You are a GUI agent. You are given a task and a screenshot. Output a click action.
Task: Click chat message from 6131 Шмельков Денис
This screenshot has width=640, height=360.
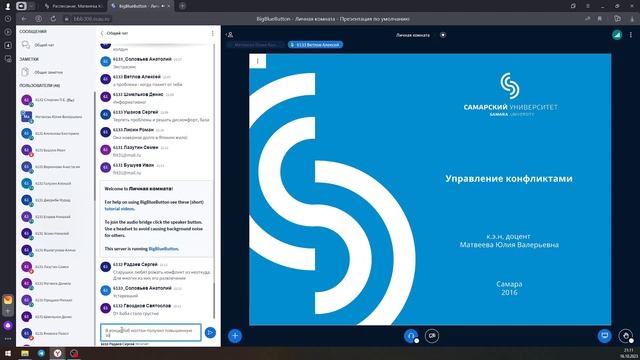click(x=156, y=98)
